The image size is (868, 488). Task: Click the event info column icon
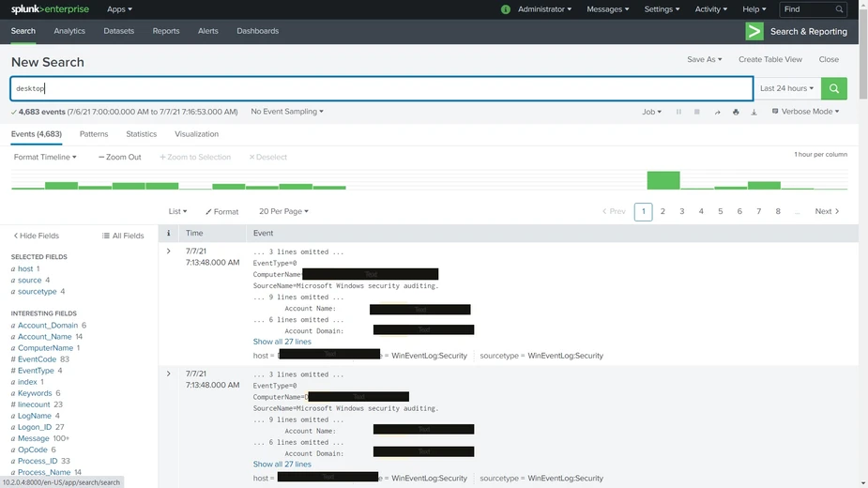[168, 233]
